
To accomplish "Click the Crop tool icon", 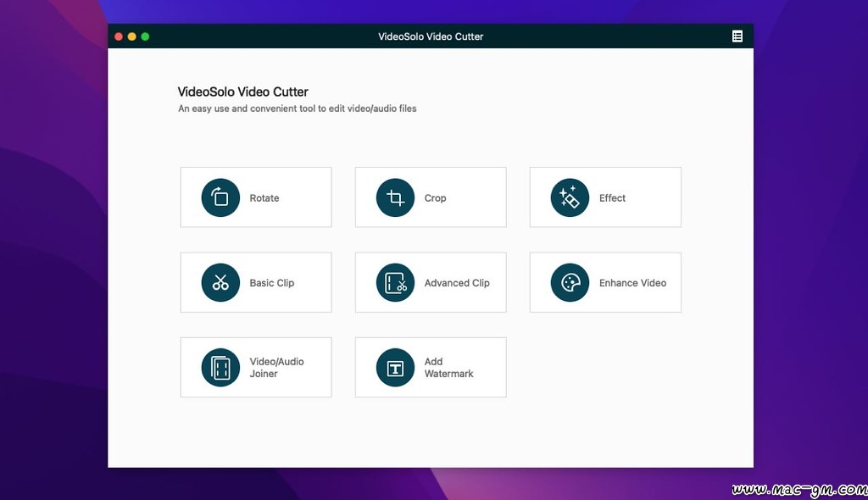I will pyautogui.click(x=395, y=197).
